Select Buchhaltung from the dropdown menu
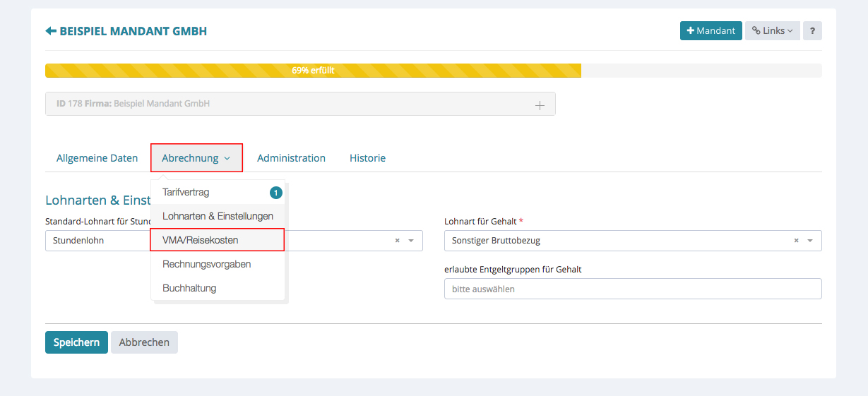868x396 pixels. tap(189, 288)
